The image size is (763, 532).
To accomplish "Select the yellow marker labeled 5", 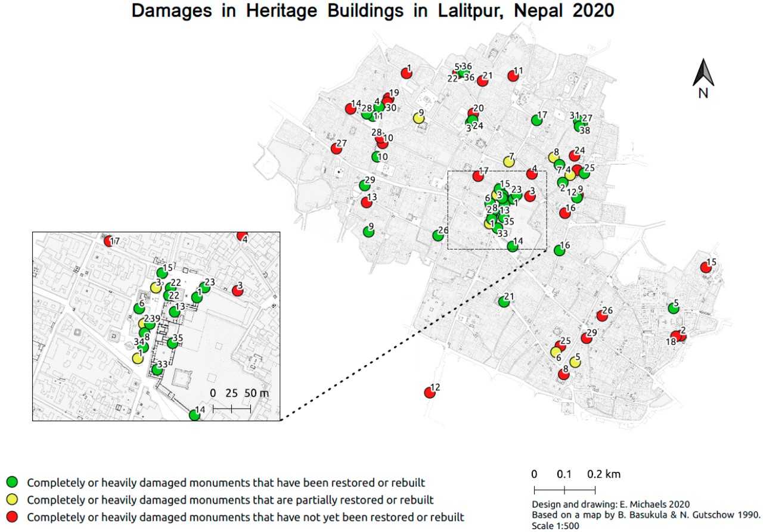I will (x=575, y=362).
